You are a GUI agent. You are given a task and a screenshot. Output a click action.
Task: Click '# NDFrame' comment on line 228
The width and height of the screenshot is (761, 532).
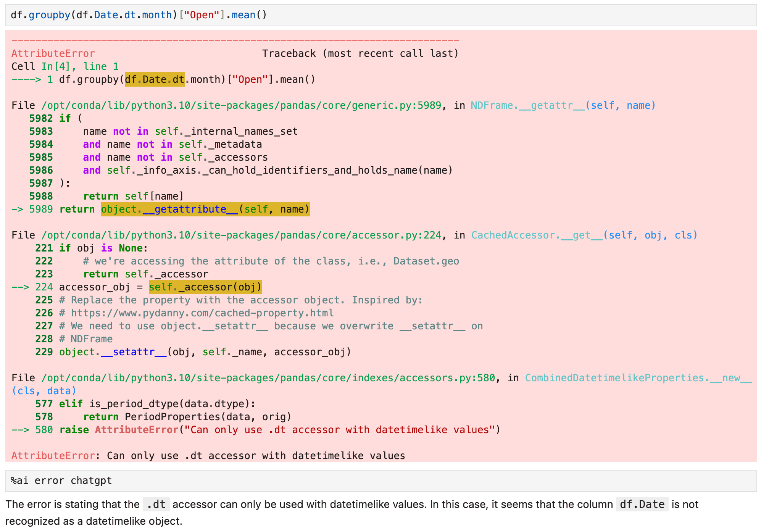click(86, 339)
